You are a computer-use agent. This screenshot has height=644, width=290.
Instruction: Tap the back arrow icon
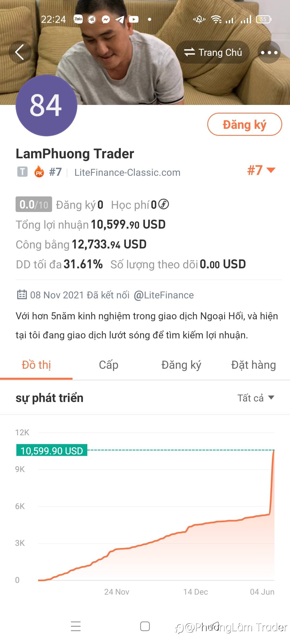click(x=20, y=52)
